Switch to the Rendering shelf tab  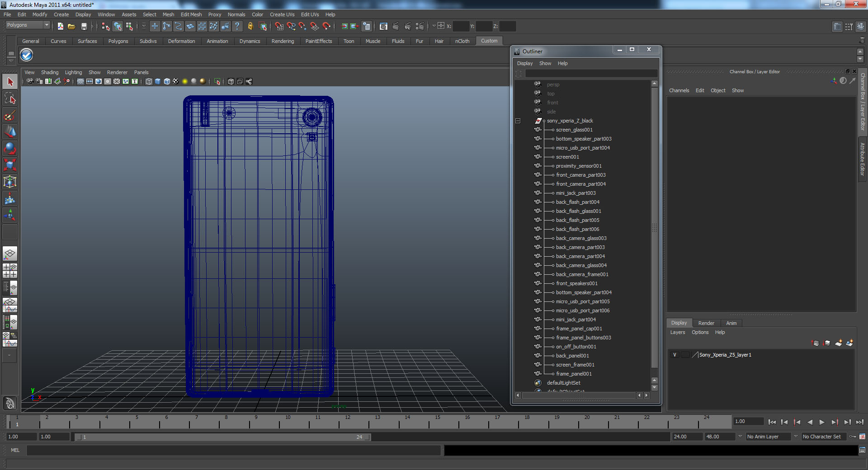tap(283, 41)
